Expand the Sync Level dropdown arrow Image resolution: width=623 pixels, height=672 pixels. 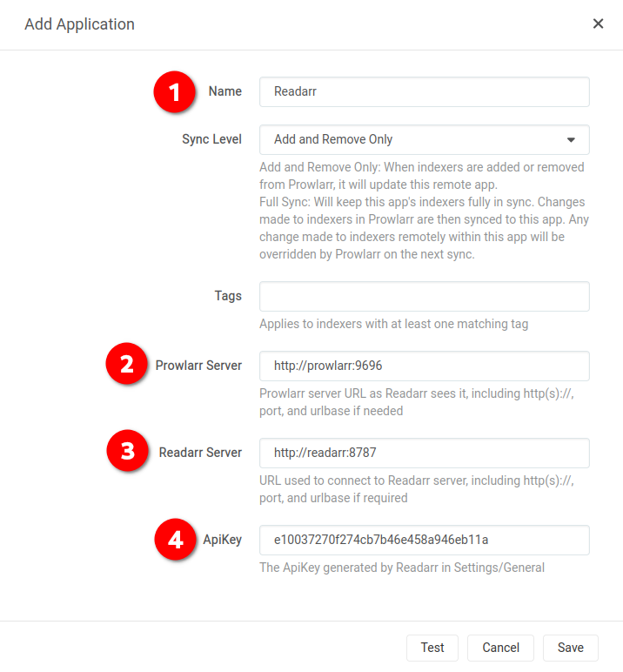(571, 140)
